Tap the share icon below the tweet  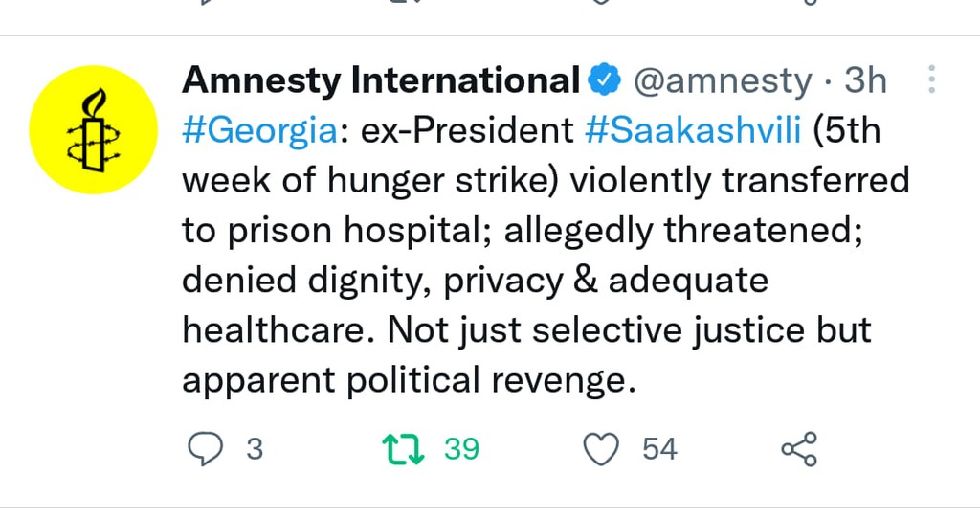tap(798, 448)
